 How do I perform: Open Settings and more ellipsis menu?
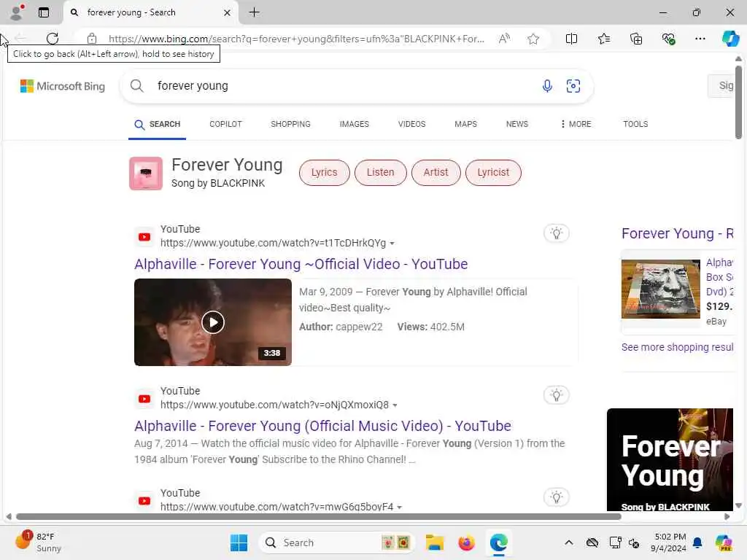[700, 39]
